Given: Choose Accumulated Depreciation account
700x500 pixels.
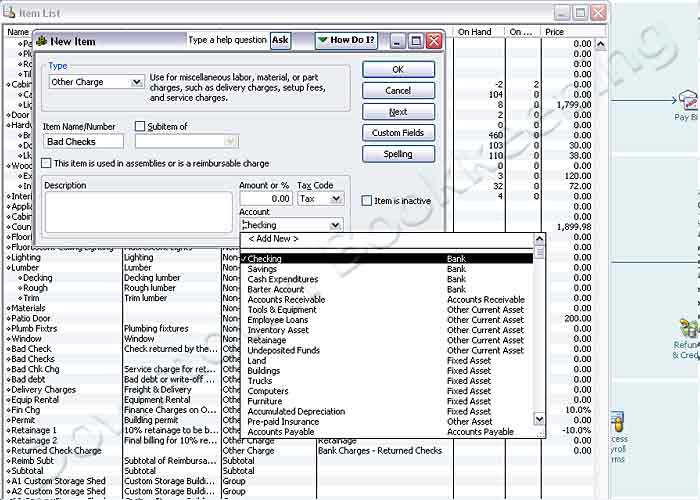Looking at the screenshot, I should tap(387, 412).
